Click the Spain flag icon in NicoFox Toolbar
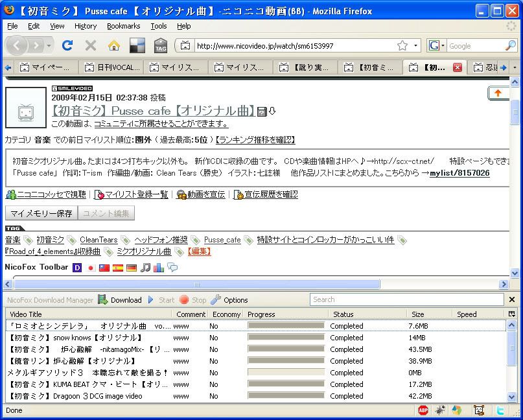This screenshot has height=420, width=523. [117, 268]
